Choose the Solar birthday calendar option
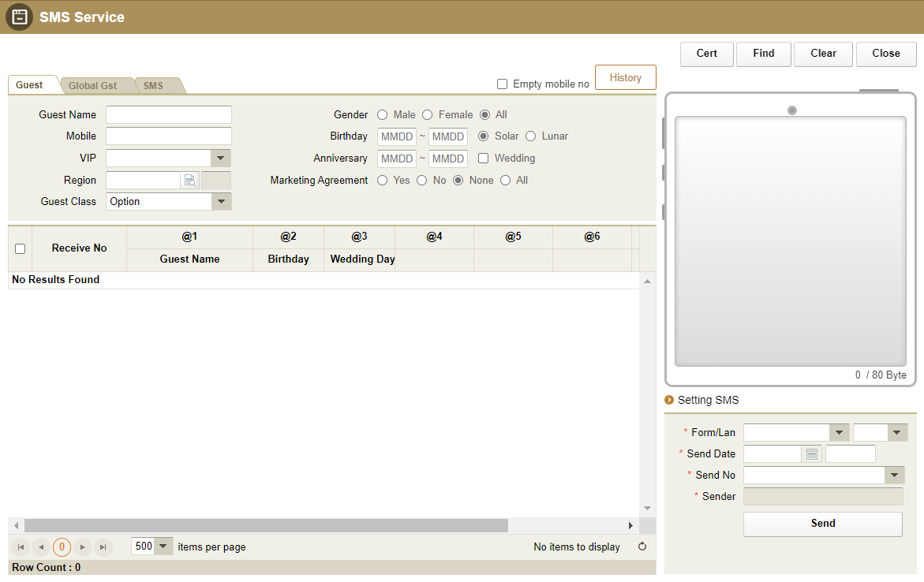The image size is (924, 582). pyautogui.click(x=483, y=136)
